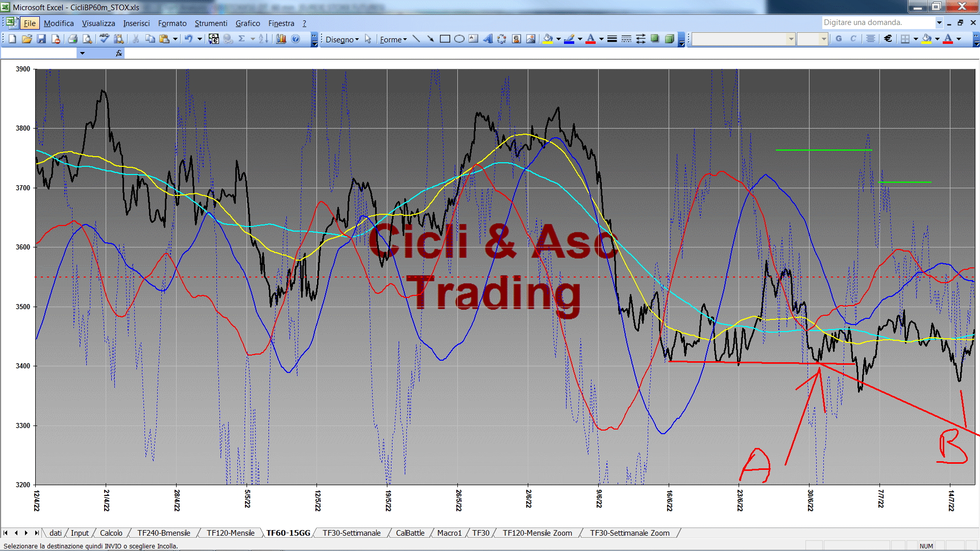Open dropdown of the Digitare una domanda box

(939, 22)
